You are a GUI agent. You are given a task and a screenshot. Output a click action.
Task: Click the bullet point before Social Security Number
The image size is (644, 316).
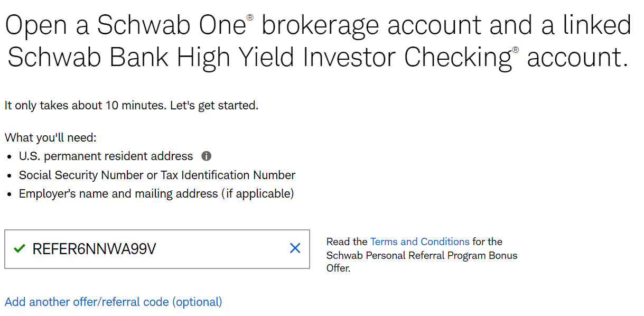(x=10, y=176)
